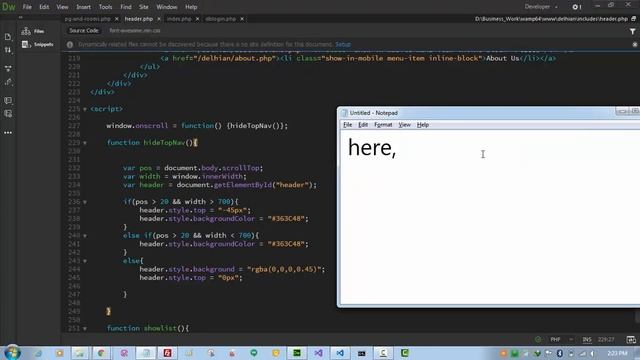Close the header.php tab
The width and height of the screenshot is (640, 360).
[x=159, y=19]
